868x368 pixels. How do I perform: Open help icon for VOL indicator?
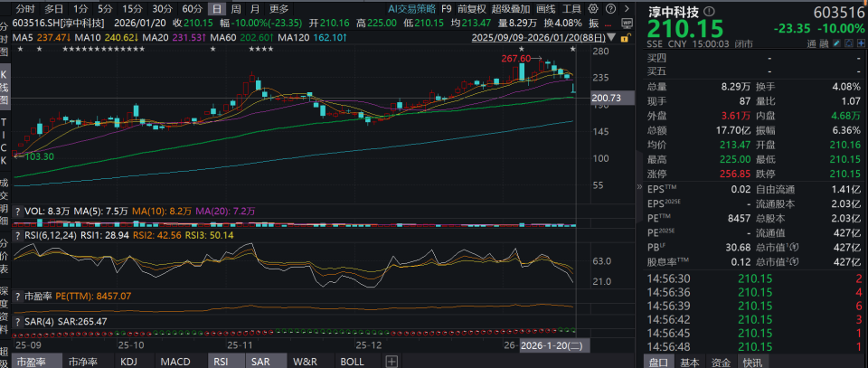[x=18, y=211]
